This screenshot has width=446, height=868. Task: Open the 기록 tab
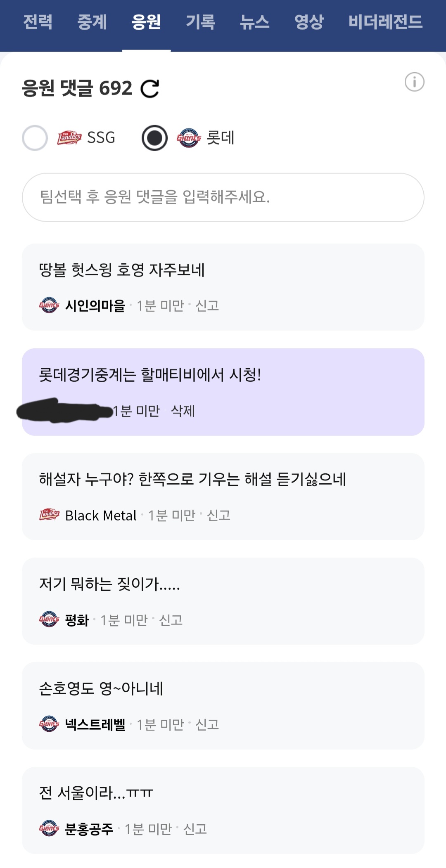pos(200,22)
